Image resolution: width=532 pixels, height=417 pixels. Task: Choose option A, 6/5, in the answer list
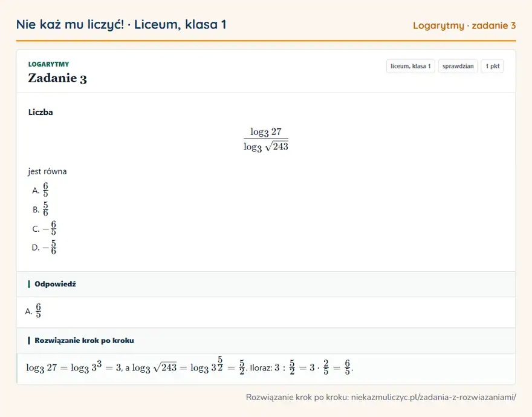41,190
